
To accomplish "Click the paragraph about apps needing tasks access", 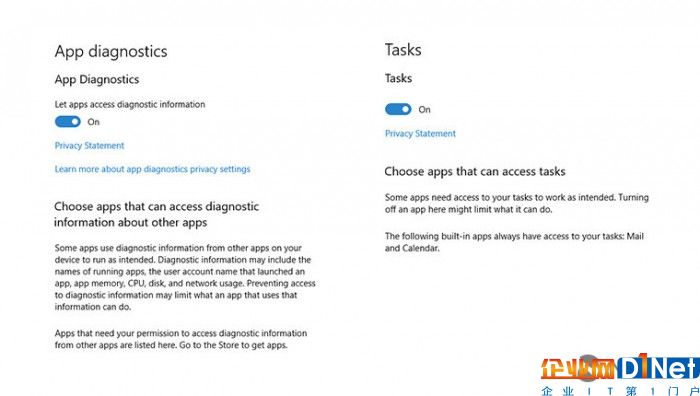I will (517, 203).
